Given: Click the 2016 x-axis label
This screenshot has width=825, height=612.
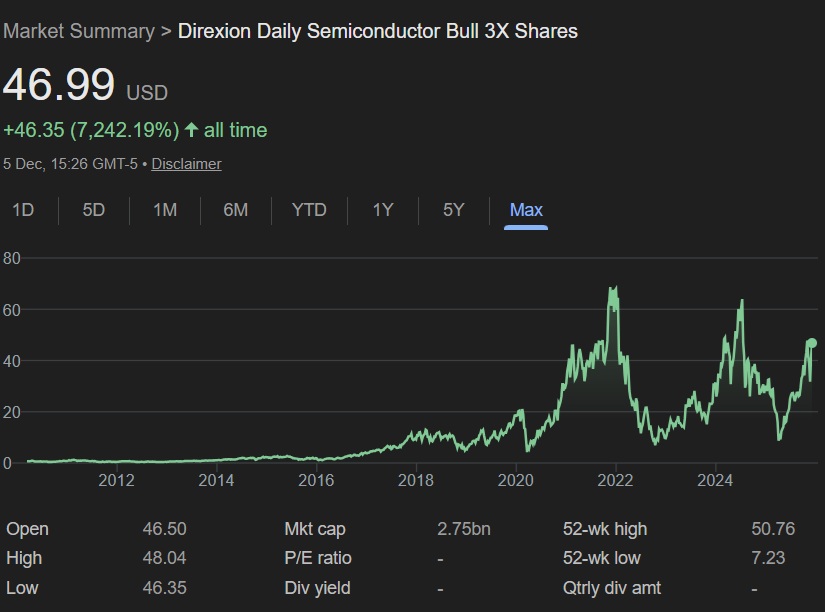Looking at the screenshot, I should point(316,480).
